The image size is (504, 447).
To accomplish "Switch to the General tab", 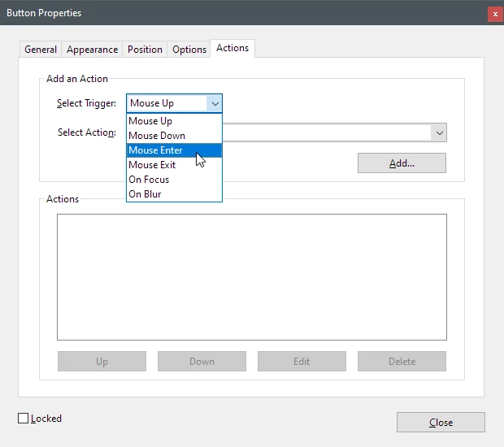I will point(41,50).
